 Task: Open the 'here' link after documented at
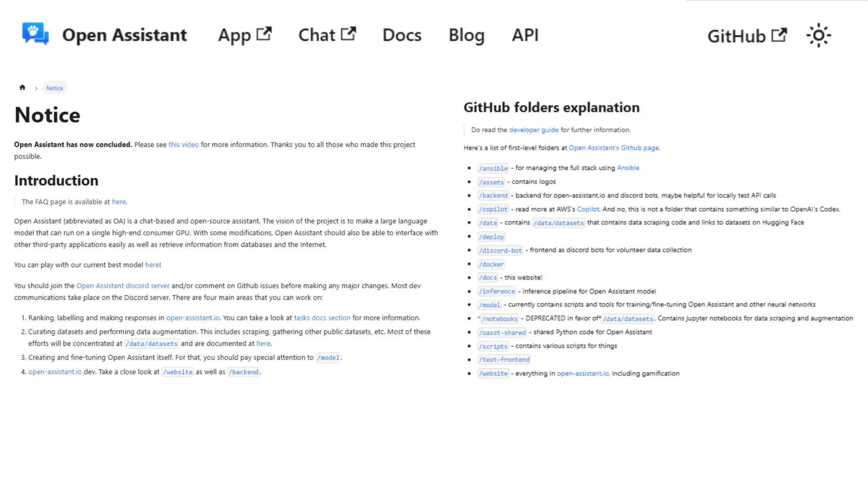pos(263,343)
